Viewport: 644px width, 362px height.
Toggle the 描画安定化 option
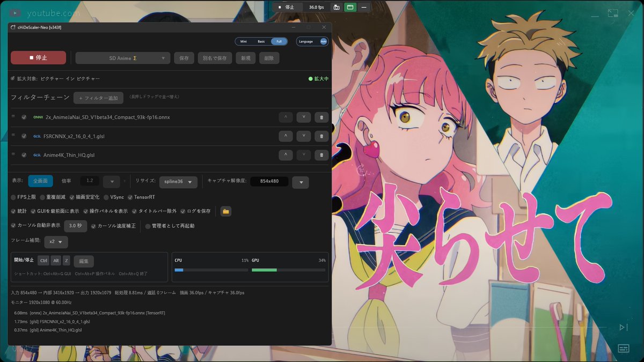point(71,197)
